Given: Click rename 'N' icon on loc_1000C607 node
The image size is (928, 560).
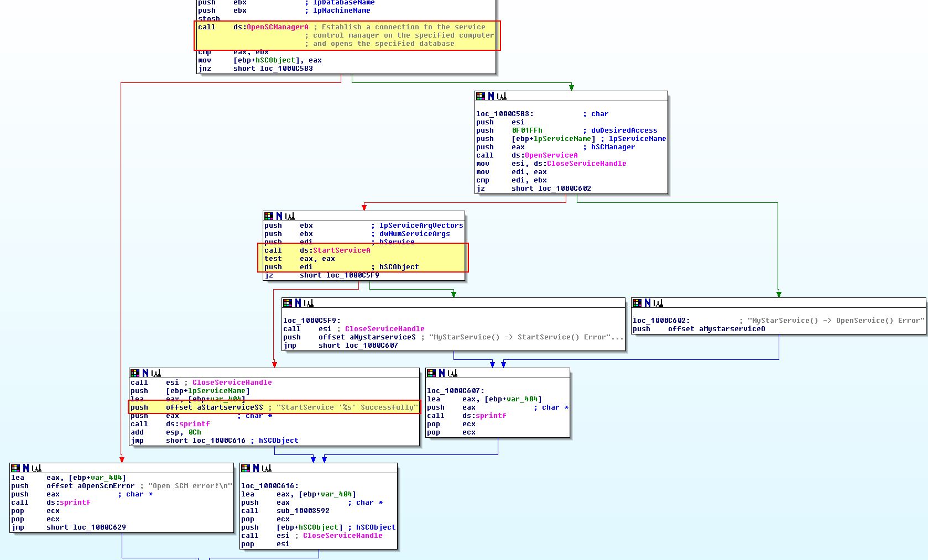Looking at the screenshot, I should (x=442, y=373).
